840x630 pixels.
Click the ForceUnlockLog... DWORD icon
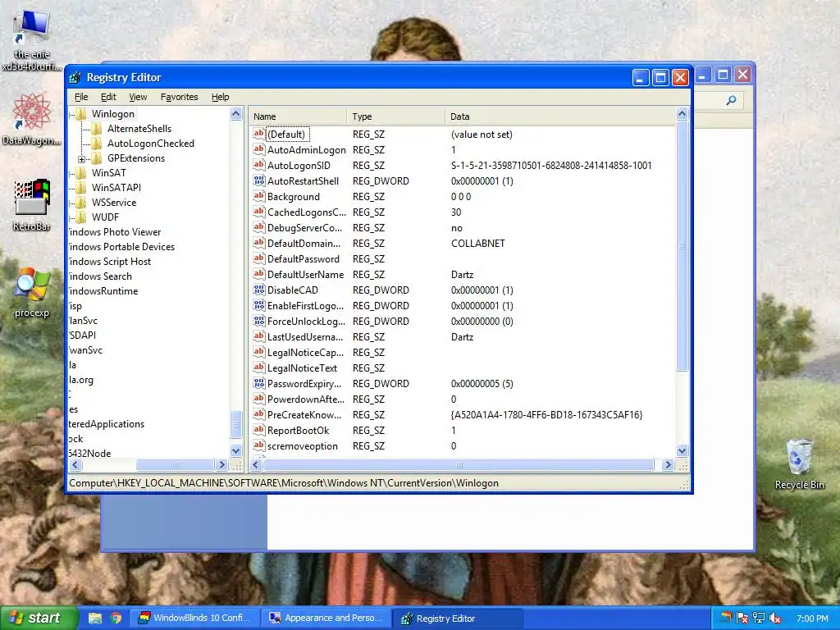[x=258, y=321]
